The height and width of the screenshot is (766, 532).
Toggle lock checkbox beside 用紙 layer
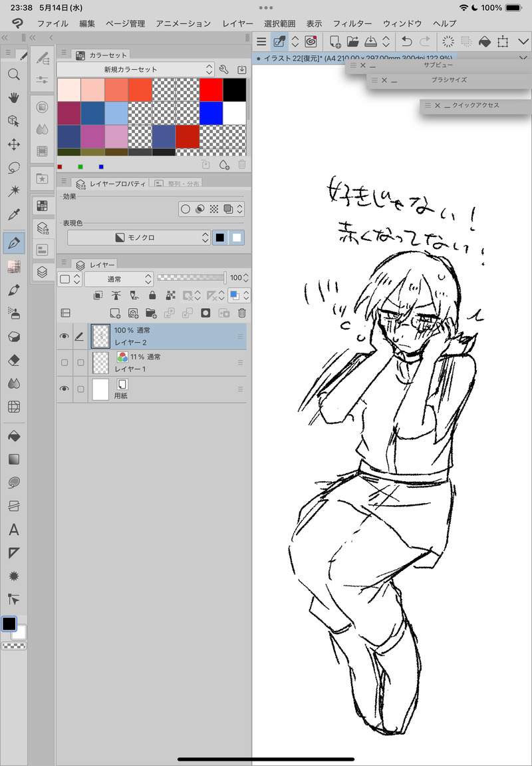[x=80, y=389]
